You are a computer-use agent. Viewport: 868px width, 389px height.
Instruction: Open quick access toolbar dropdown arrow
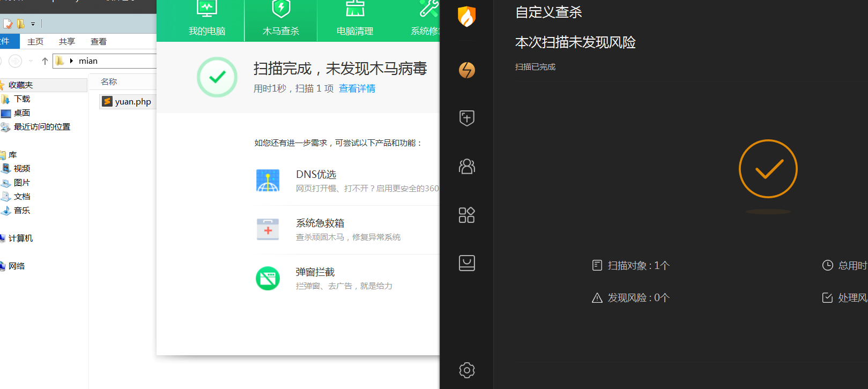(33, 24)
